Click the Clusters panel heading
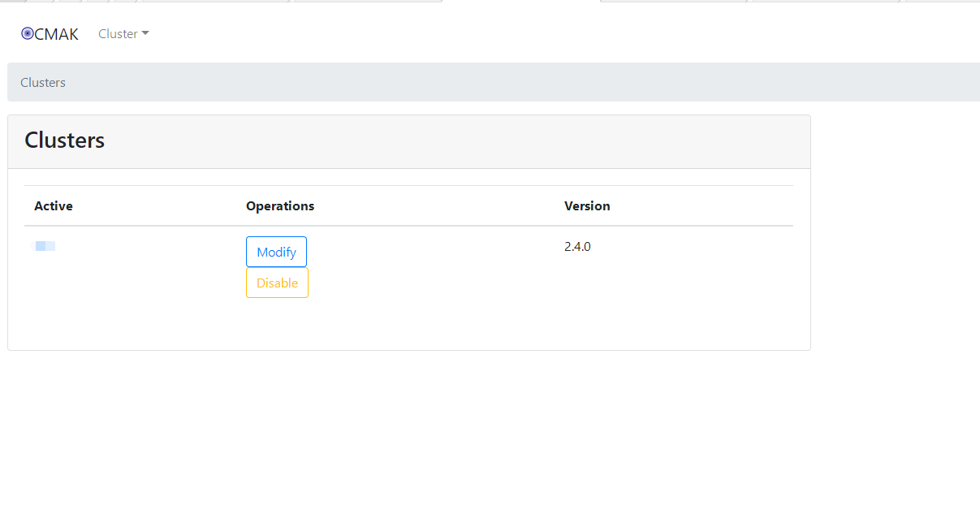 [x=64, y=140]
